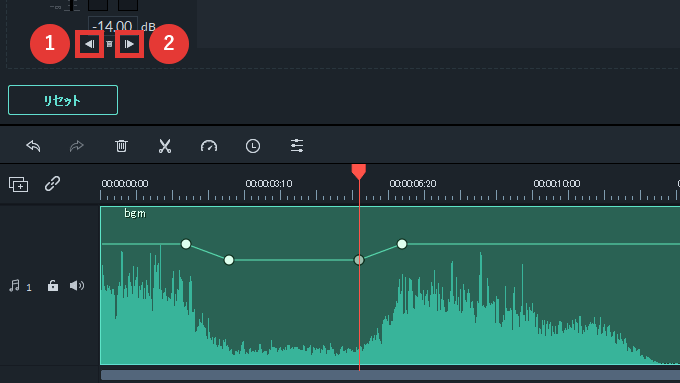Screen dimensions: 680x383
Task: Open the speed adjustment gauge
Action: [x=209, y=146]
